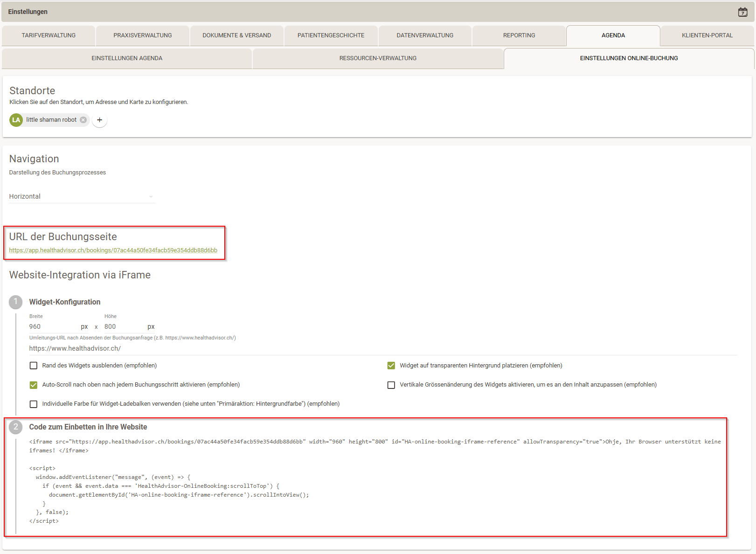Open the Klienten-Portal tab
The image size is (756, 554).
(707, 35)
